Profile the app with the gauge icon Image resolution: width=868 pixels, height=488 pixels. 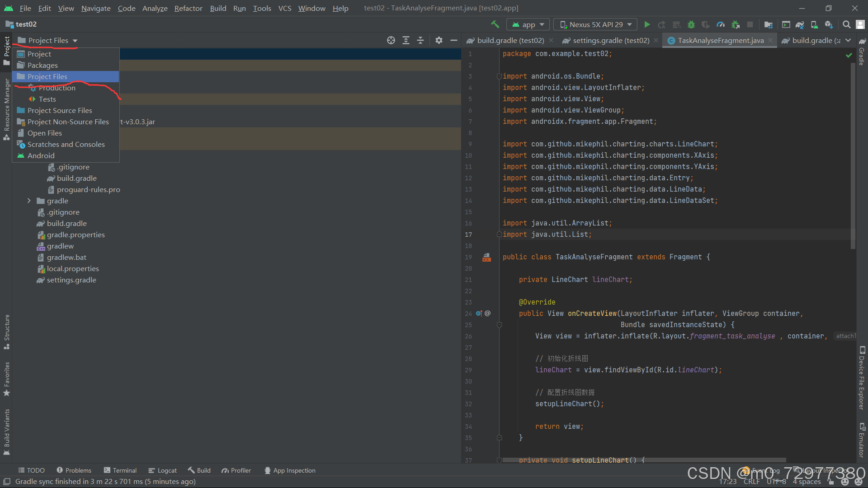720,24
